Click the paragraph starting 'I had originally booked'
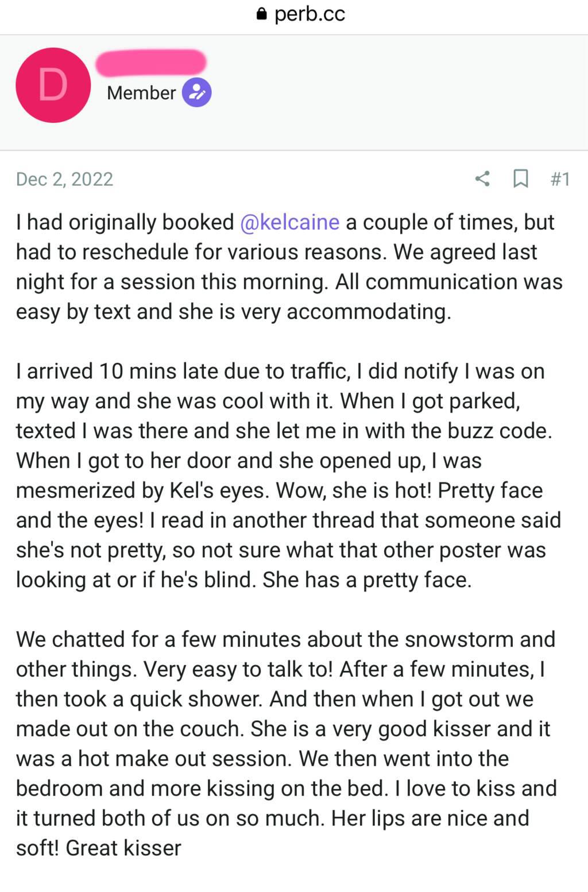588x892 pixels. 289,267
